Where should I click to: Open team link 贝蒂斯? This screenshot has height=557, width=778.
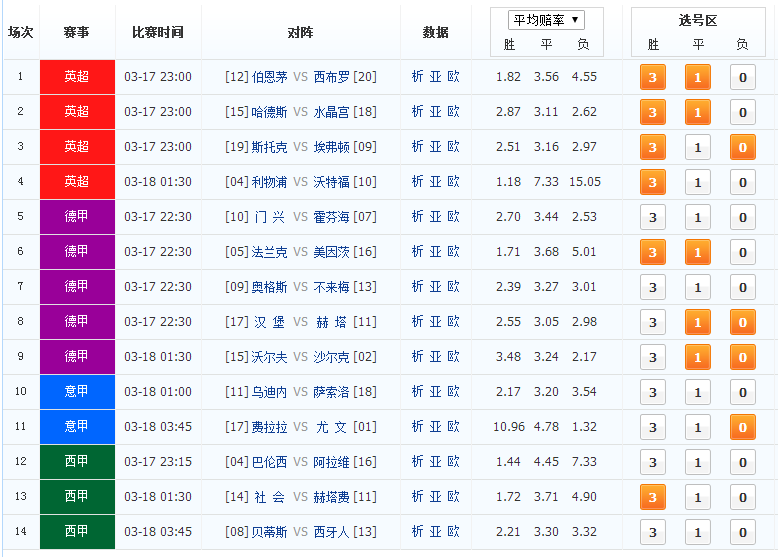click(269, 532)
